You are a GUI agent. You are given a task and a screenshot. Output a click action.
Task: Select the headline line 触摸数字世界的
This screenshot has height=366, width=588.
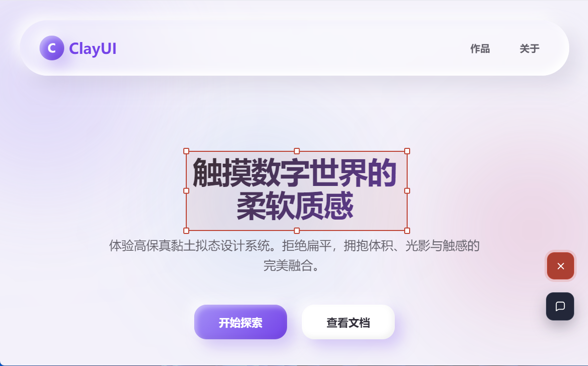click(x=295, y=173)
